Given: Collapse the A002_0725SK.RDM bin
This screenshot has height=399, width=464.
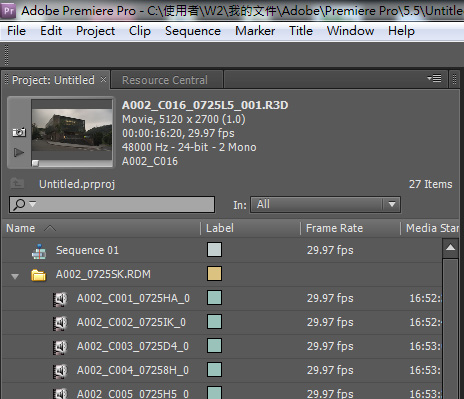Looking at the screenshot, I should (x=15, y=276).
